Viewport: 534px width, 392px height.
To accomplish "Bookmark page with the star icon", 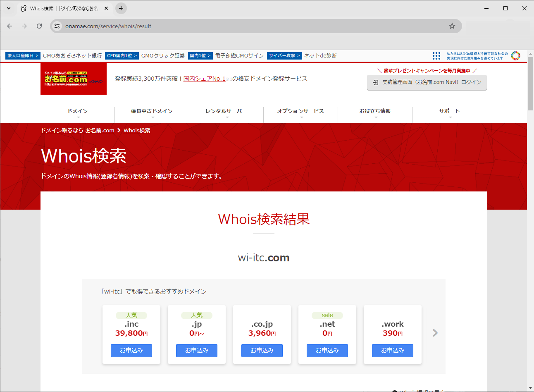I will click(452, 26).
